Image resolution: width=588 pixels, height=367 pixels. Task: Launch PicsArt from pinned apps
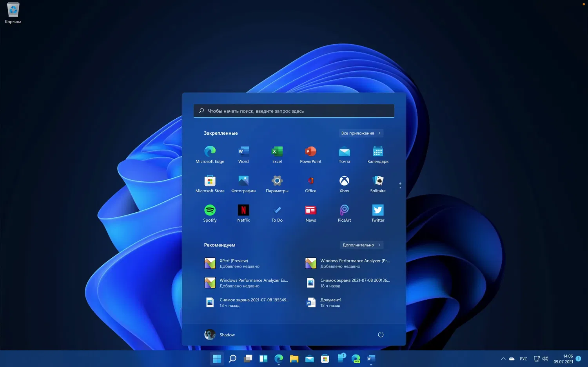344,213
